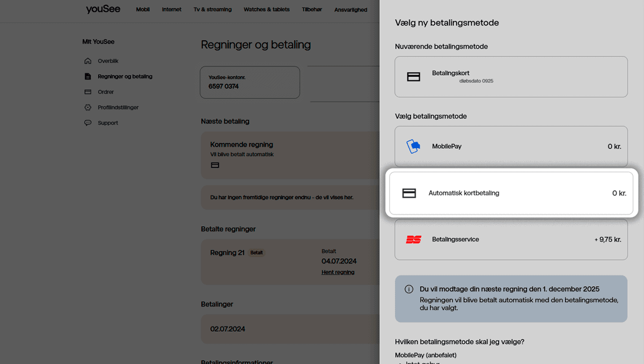This screenshot has height=364, width=644.
Task: Select the MobilePay payment method
Action: click(x=511, y=147)
